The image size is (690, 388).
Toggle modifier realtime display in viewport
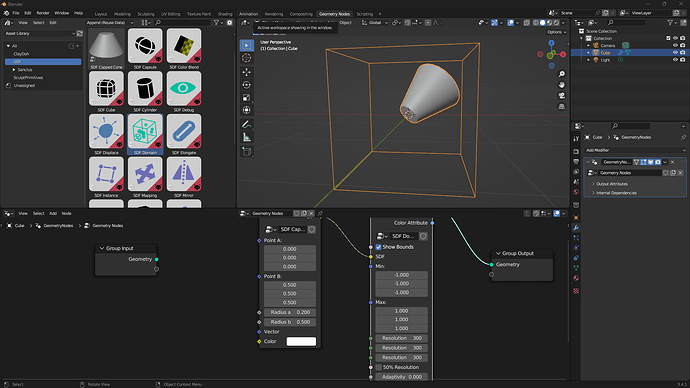[x=650, y=162]
